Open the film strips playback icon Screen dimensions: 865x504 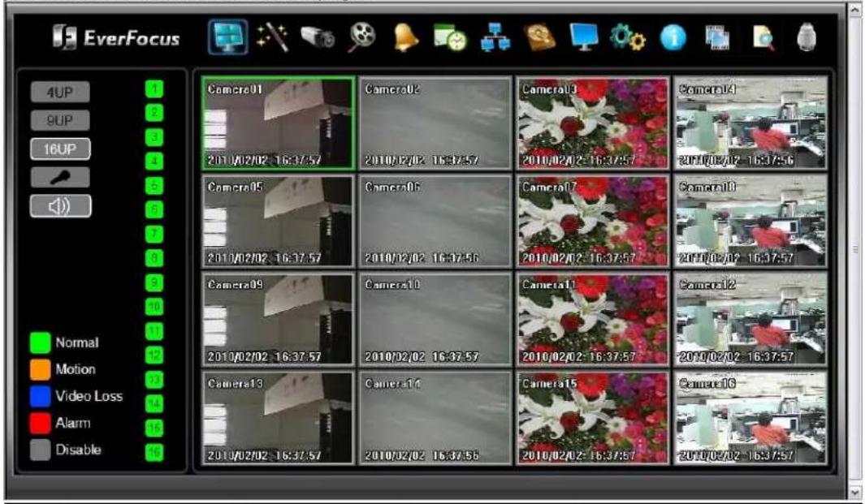point(718,38)
